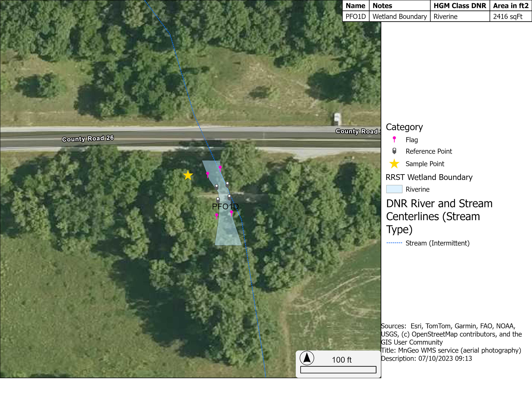Click the yellow star sample point on map

pos(188,175)
